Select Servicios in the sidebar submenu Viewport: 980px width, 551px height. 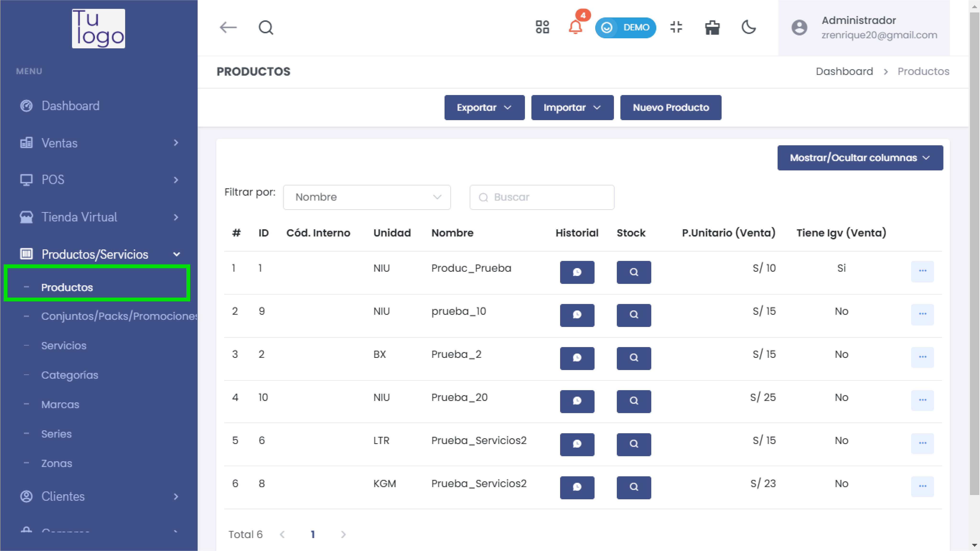64,346
